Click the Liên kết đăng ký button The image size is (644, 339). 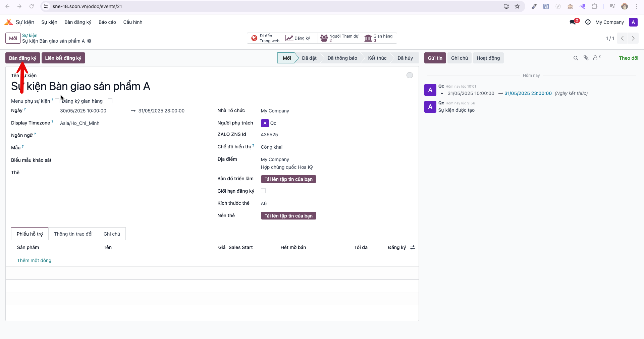coord(63,58)
